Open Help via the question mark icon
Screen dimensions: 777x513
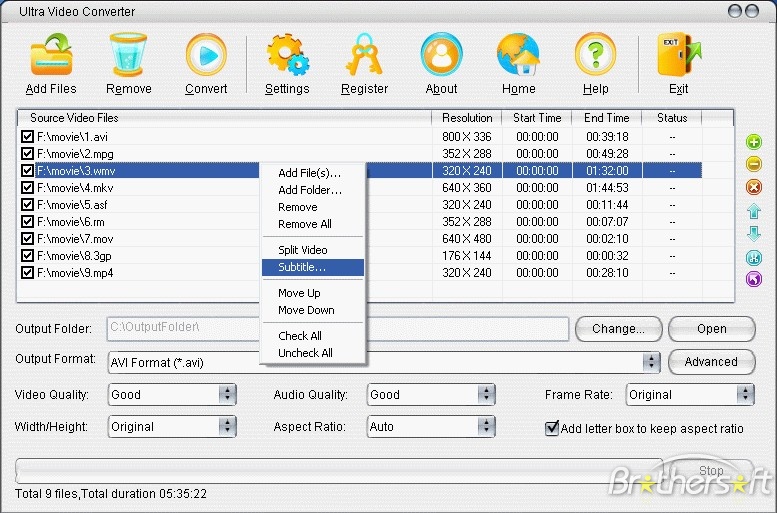point(596,55)
